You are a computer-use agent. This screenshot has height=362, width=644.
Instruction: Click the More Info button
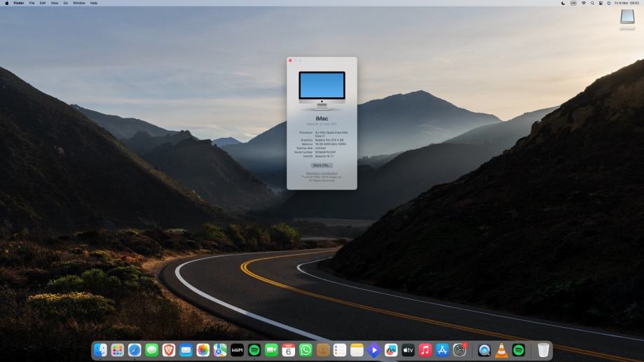322,165
